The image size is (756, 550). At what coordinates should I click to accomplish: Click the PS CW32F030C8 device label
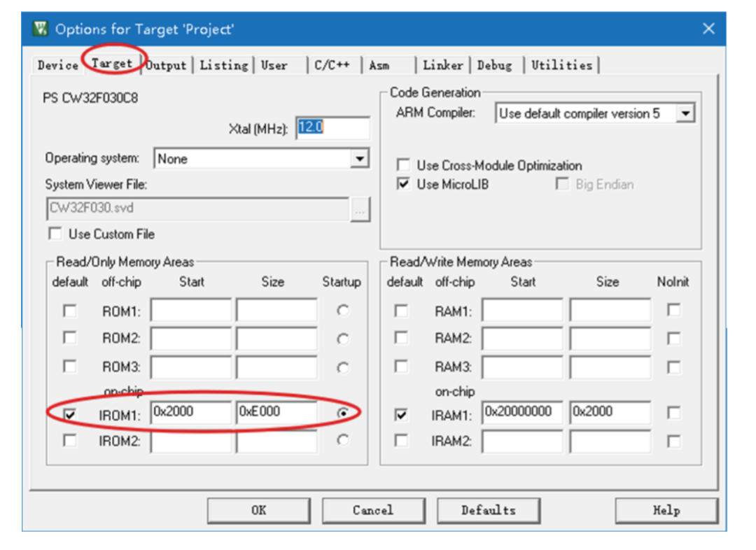90,99
